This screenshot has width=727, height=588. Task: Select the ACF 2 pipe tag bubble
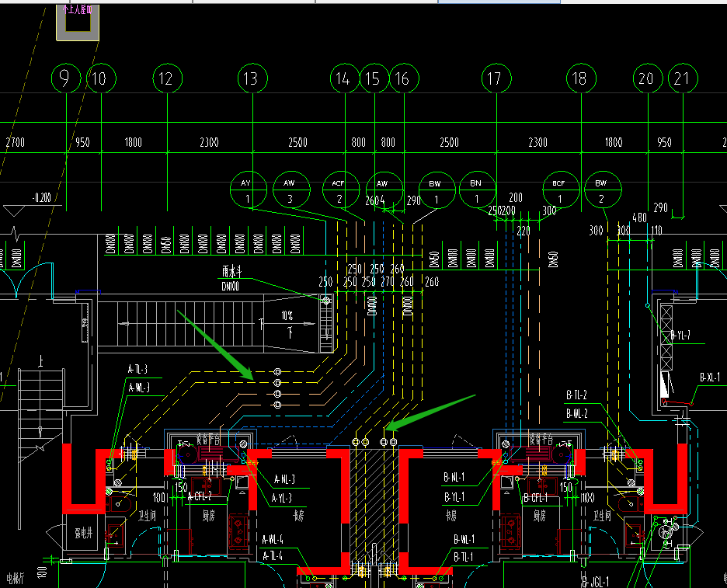(341, 190)
